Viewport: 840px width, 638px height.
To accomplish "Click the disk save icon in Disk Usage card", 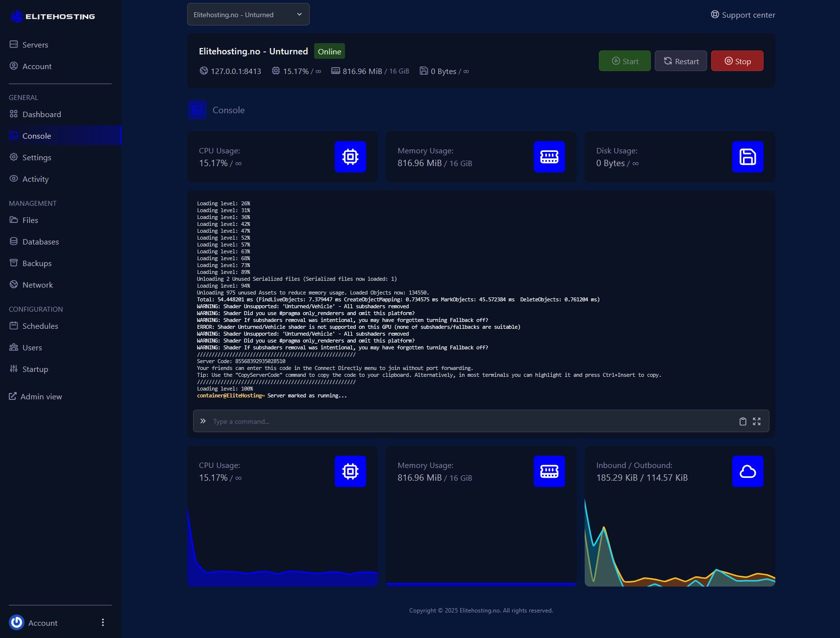I will 747,157.
